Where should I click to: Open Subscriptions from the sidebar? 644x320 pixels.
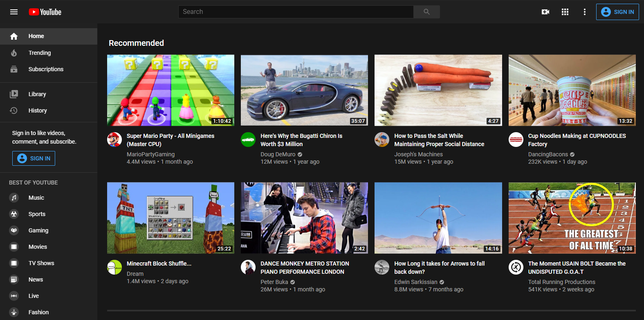46,69
